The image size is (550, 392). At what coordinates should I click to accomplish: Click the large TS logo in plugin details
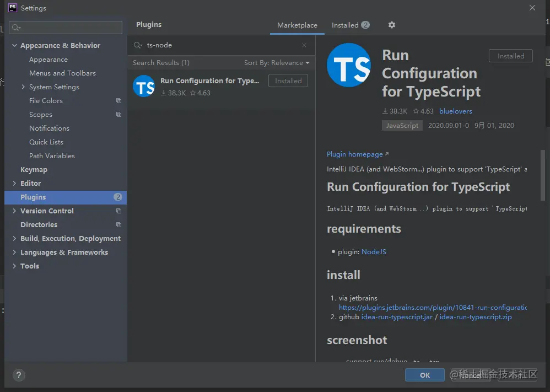pos(349,65)
